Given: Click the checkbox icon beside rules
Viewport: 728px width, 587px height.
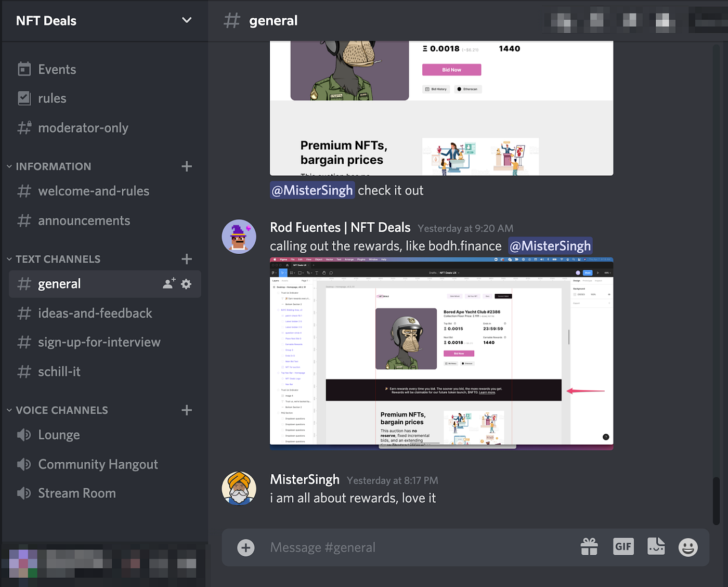Looking at the screenshot, I should tap(24, 98).
